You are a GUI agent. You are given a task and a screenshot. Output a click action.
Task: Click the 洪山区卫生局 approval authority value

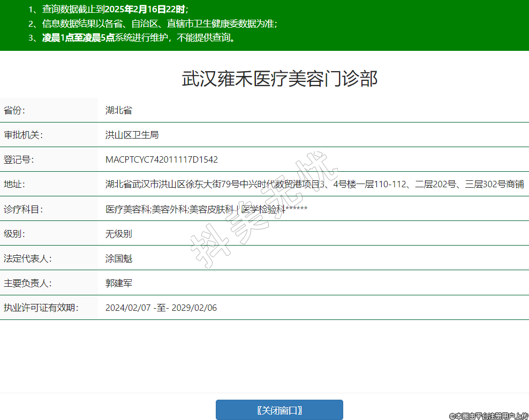pos(132,135)
